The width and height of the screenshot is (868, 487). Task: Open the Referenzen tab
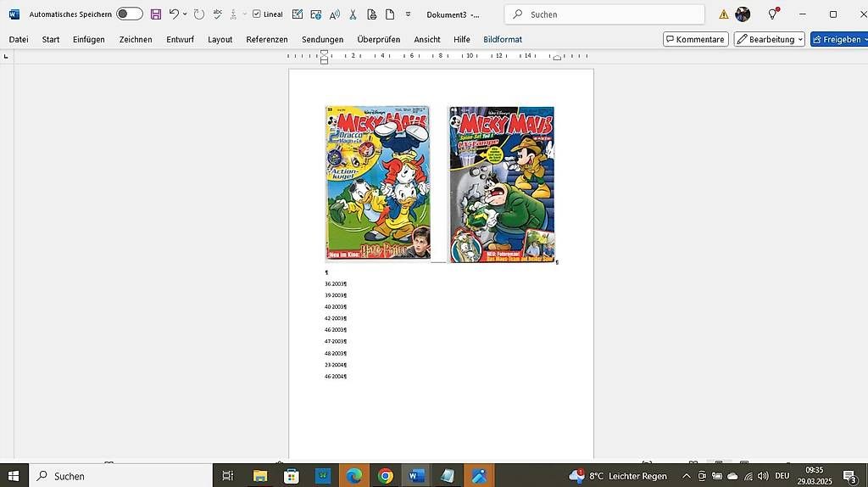tap(267, 39)
